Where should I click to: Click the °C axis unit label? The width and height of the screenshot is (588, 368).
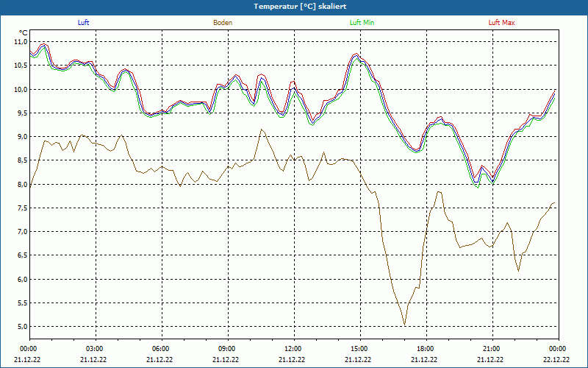tap(24, 33)
